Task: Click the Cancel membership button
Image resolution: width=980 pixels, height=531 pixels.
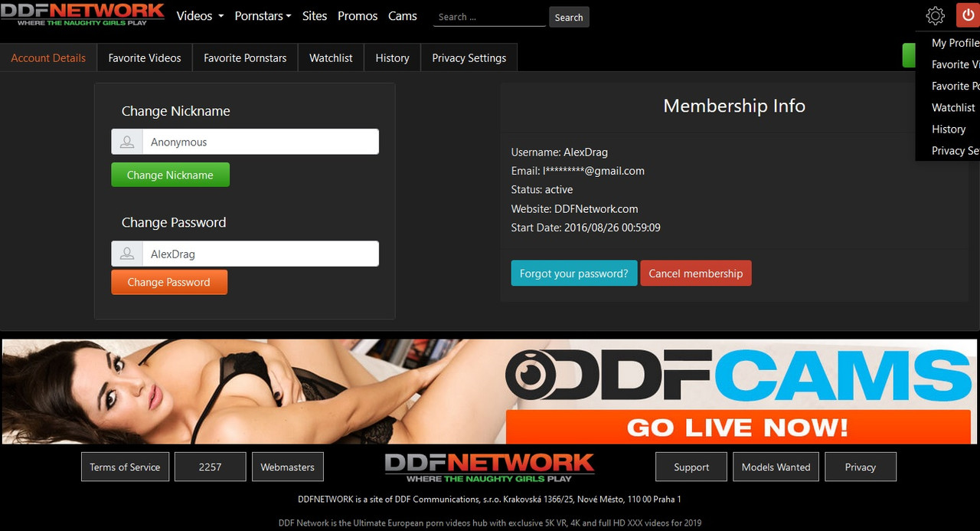Action: click(x=696, y=274)
